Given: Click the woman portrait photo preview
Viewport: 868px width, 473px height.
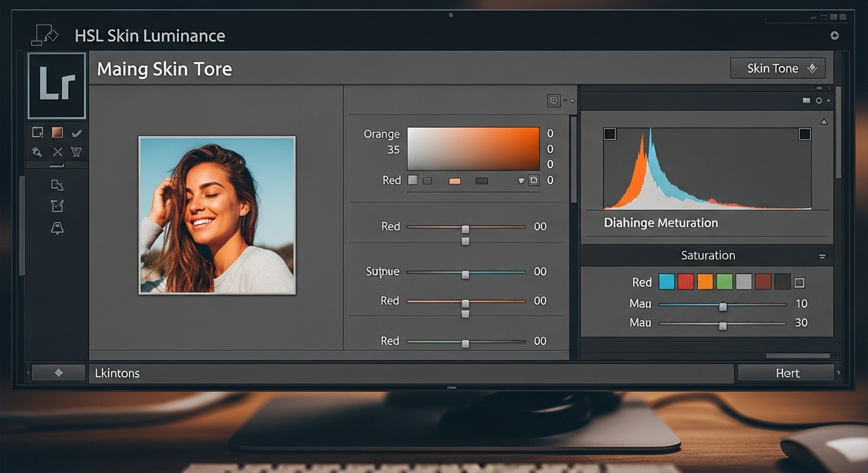Looking at the screenshot, I should click(x=217, y=215).
